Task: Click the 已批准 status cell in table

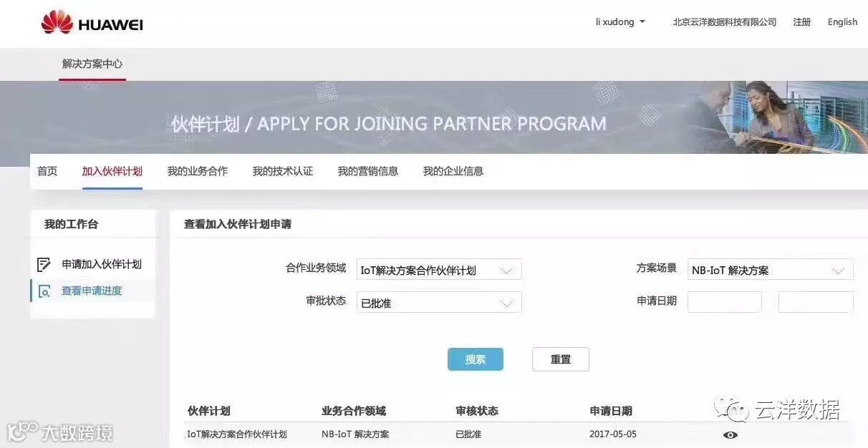Action: pos(468,434)
